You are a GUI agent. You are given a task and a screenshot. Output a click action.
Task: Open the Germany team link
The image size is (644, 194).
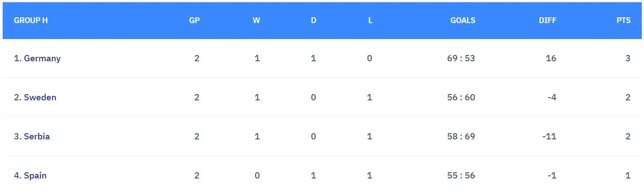[42, 58]
